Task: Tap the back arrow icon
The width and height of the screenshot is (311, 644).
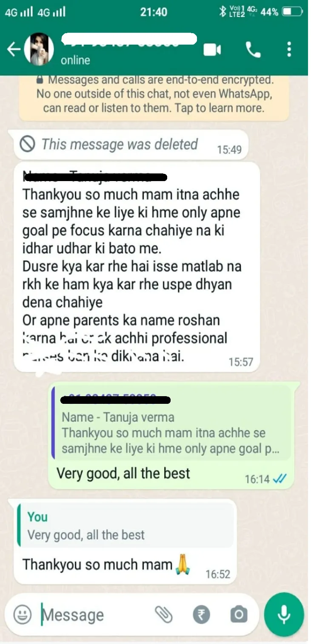Action: [14, 49]
